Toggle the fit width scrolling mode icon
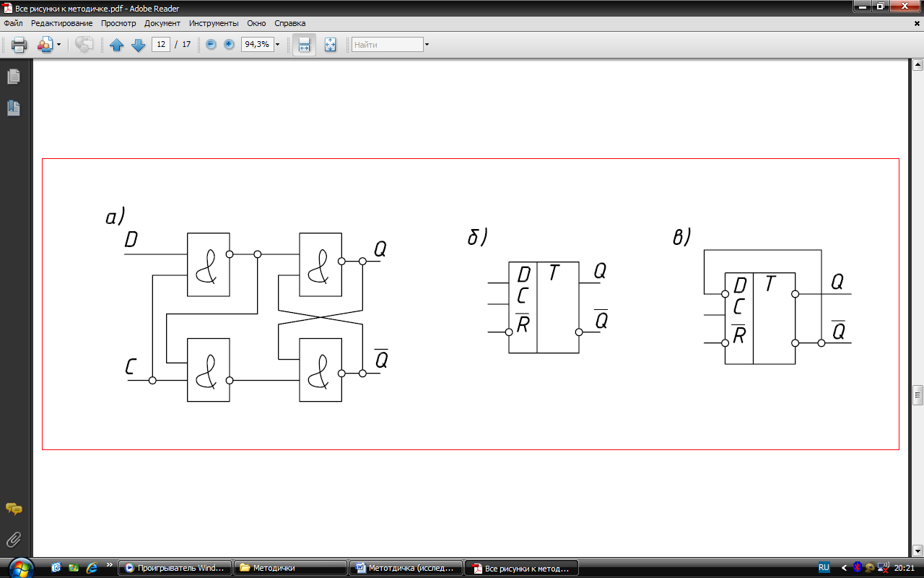Image resolution: width=924 pixels, height=578 pixels. pos(304,45)
